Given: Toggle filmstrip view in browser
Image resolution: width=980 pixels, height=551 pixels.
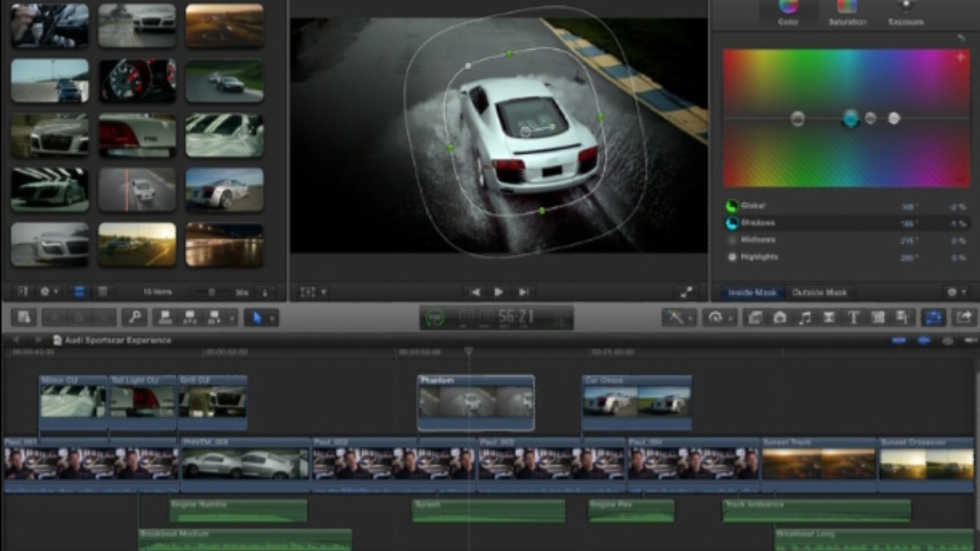Looking at the screenshot, I should [x=79, y=292].
